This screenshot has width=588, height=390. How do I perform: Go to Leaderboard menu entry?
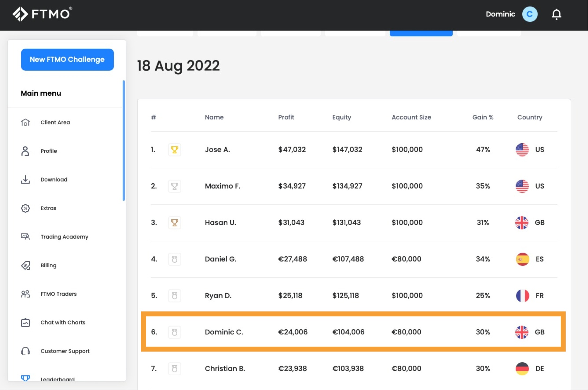pyautogui.click(x=57, y=379)
